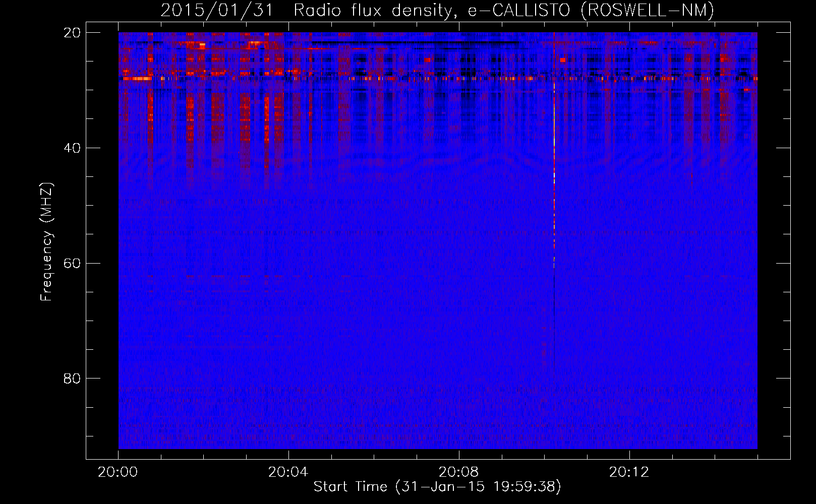
Task: Click the bright orange band at plot's left edge near 28 MHz
Action: coord(136,79)
